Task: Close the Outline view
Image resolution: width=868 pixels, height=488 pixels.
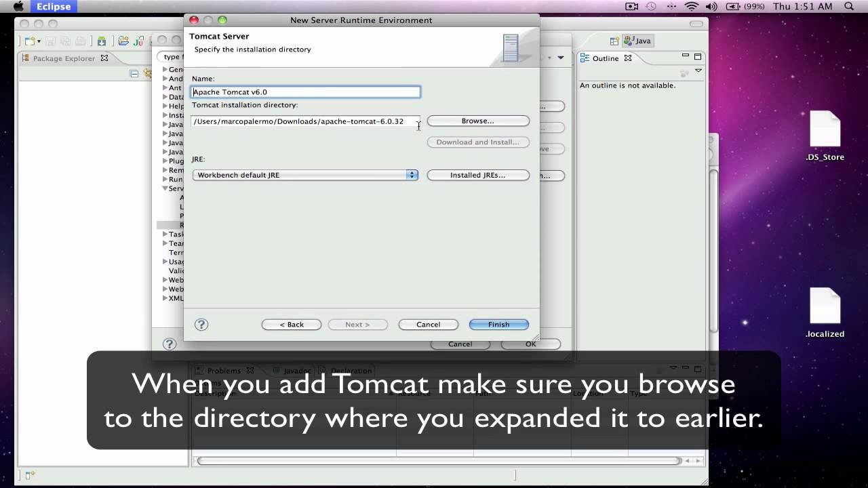Action: pos(628,58)
